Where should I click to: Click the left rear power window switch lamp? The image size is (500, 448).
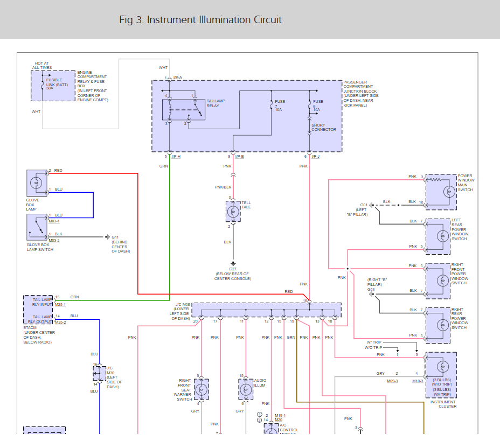(442, 236)
